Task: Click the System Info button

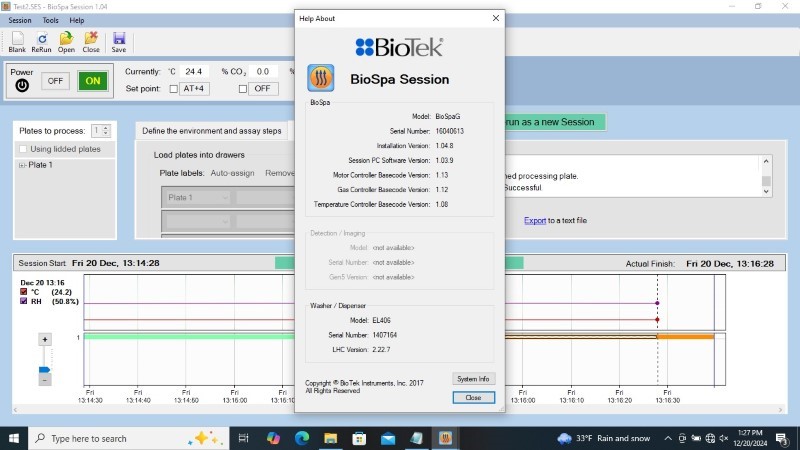Action: tap(473, 379)
